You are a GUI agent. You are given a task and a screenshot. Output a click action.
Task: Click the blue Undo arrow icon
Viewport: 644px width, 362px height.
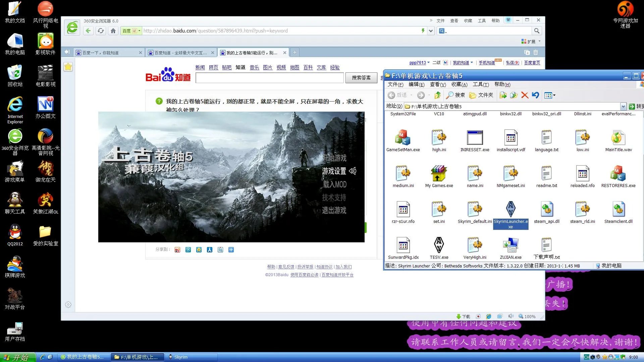tap(535, 95)
